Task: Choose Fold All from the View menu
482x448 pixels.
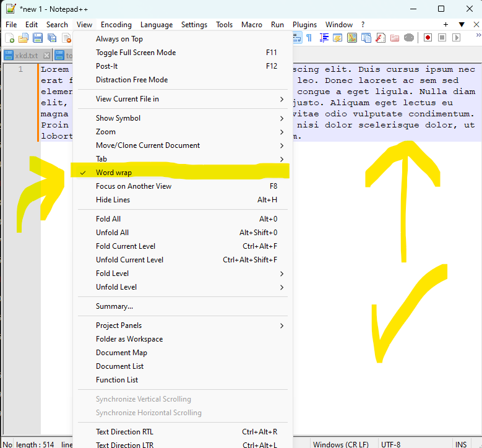Action: point(108,219)
